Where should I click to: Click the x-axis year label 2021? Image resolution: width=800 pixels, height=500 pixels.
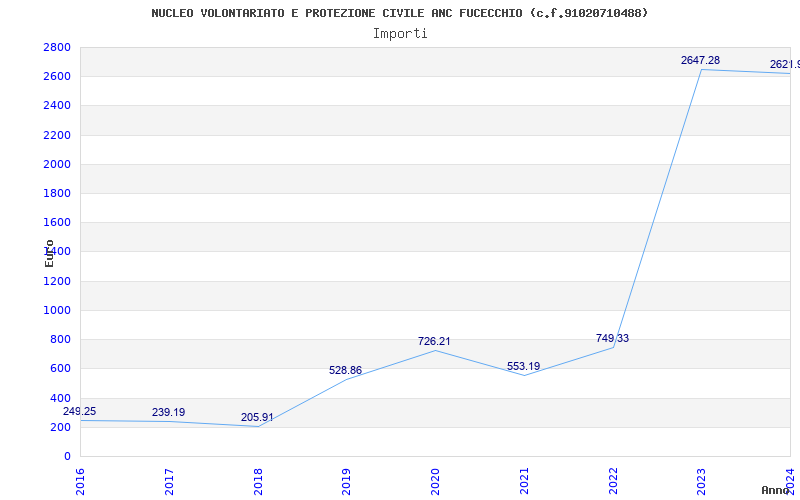(x=524, y=482)
